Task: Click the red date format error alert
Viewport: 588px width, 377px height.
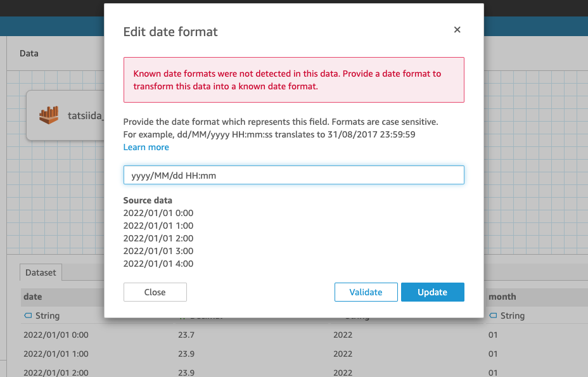Action: [x=293, y=80]
